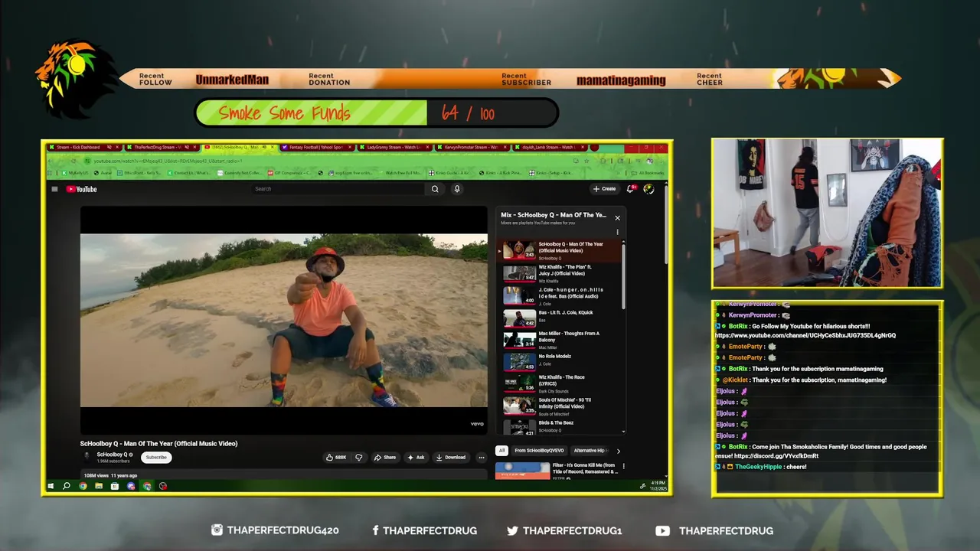This screenshot has height=551, width=980.
Task: Bookmark this page with star icon
Action: [586, 161]
